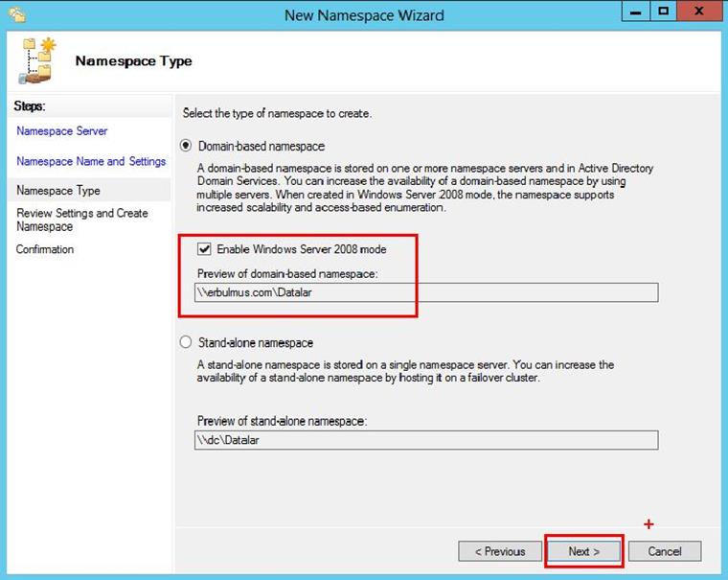The width and height of the screenshot is (728, 580).
Task: Select the Confirmation step
Action: (45, 249)
